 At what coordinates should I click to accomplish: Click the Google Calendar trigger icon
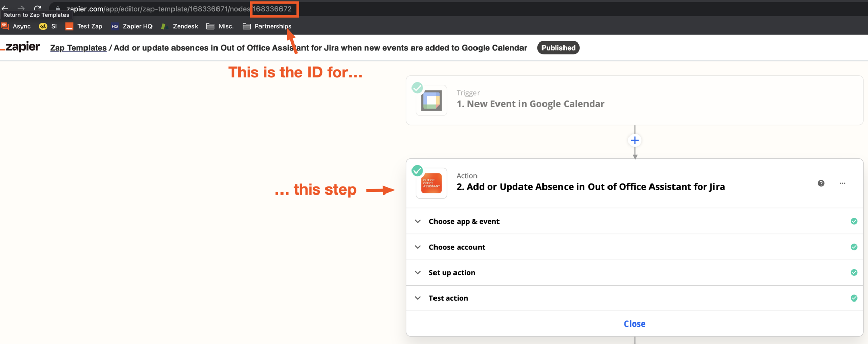click(x=431, y=100)
